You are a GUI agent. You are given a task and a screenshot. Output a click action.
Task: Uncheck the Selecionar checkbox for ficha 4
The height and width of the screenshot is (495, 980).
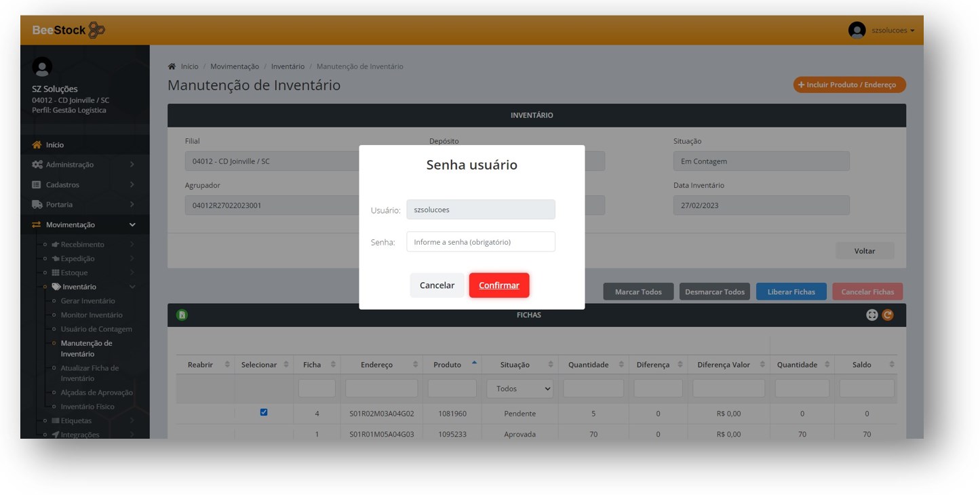click(264, 412)
